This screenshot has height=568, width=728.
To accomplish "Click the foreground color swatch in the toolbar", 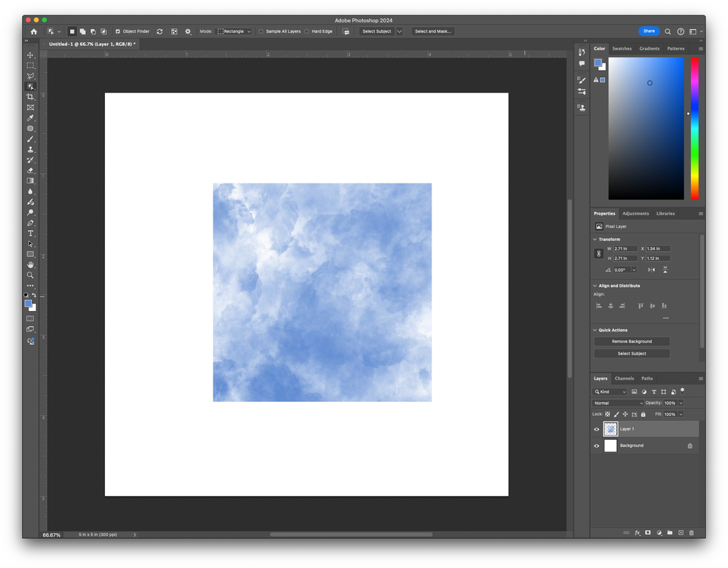I will click(28, 304).
